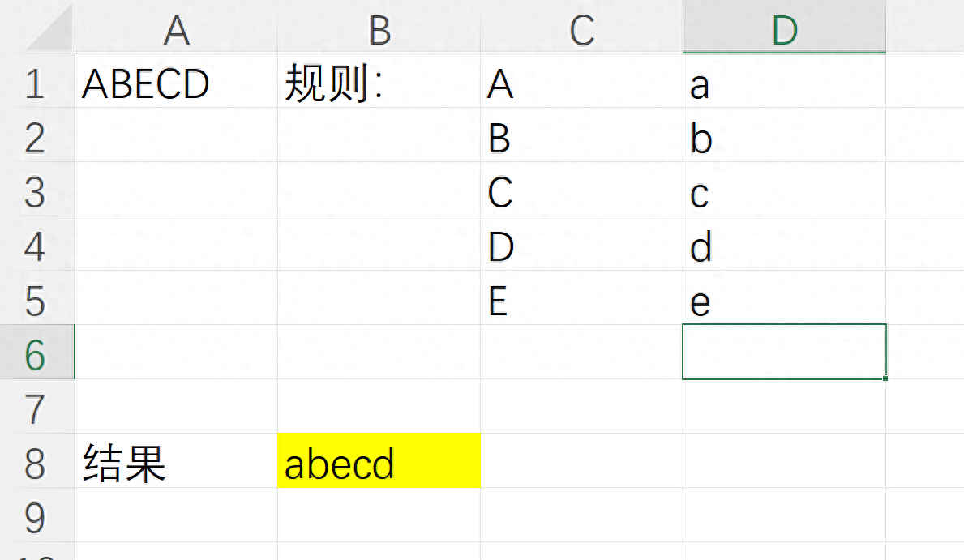Screen dimensions: 964x560
Task: Click the fill handle of selected cell
Action: [885, 378]
